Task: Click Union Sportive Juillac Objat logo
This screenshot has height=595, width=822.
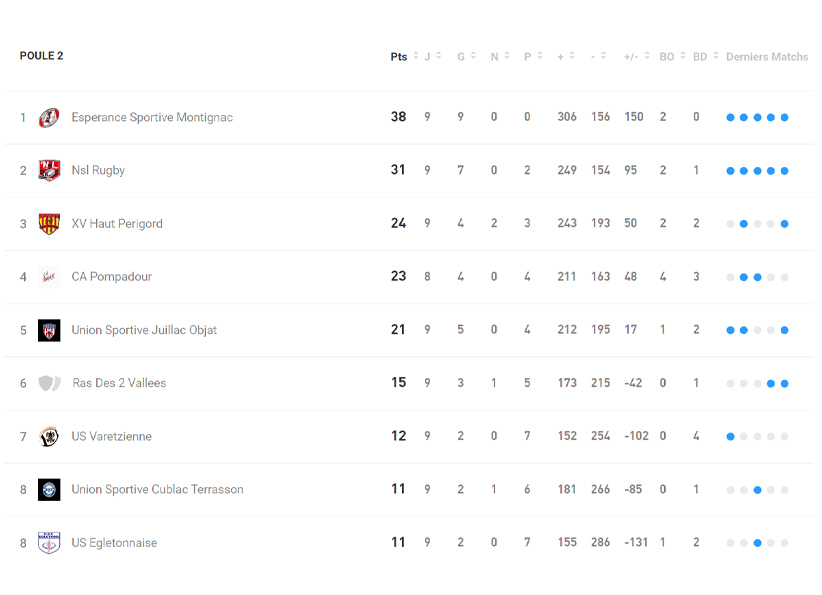Action: click(x=49, y=330)
